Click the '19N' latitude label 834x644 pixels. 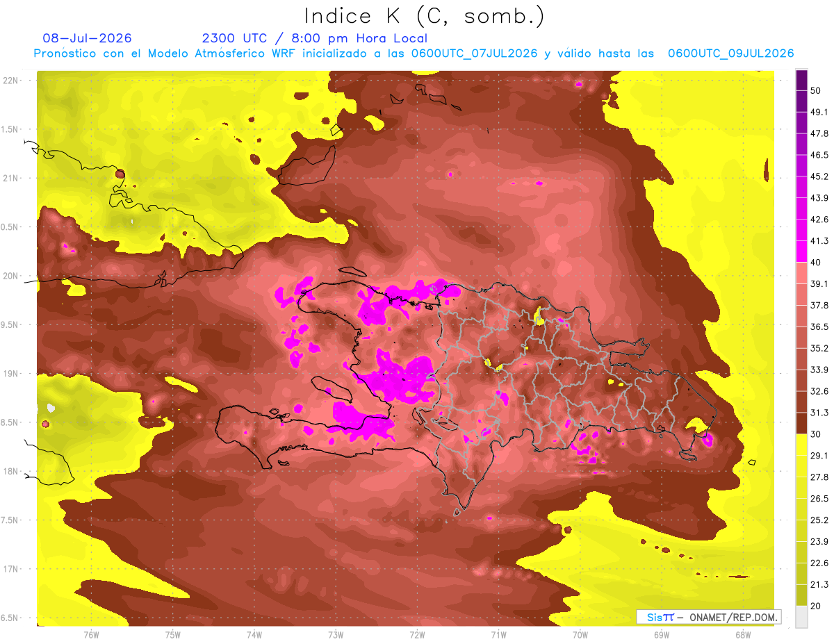click(10, 374)
